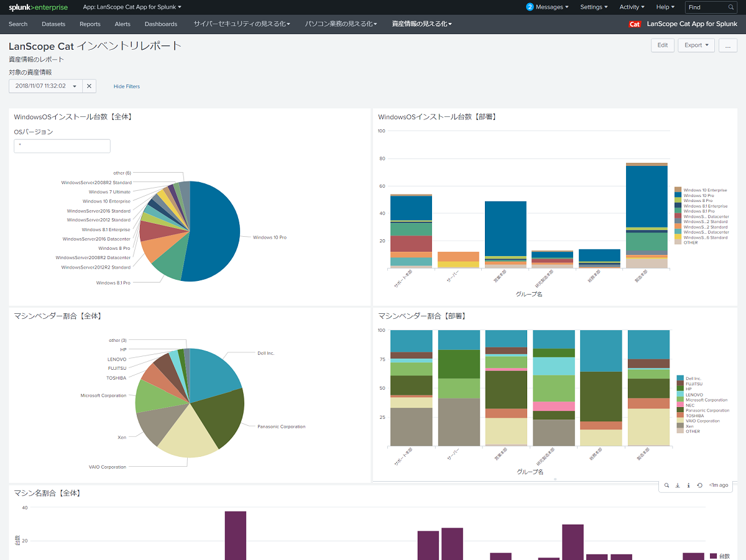Go to the Search tab
The image size is (746, 560).
[x=18, y=24]
